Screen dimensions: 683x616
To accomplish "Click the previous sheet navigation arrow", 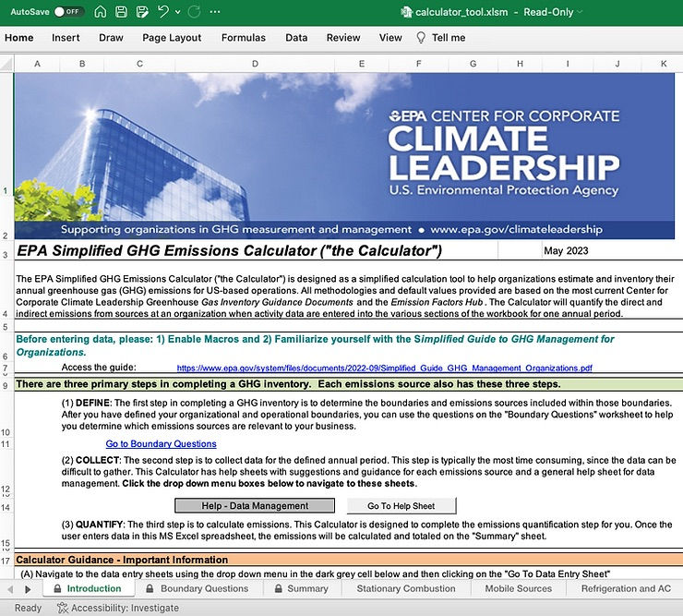I will click(10, 589).
